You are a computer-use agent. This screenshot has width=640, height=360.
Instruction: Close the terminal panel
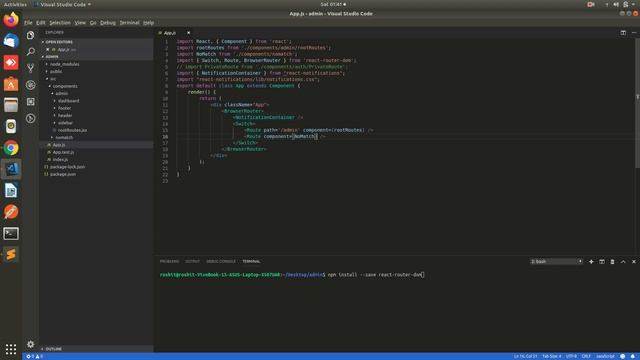point(633,262)
